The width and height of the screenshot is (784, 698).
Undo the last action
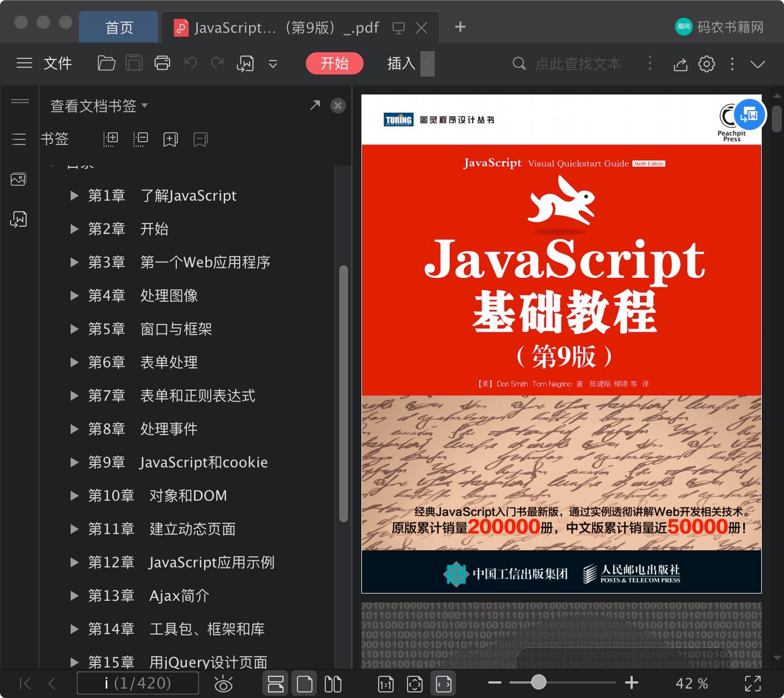[x=190, y=63]
